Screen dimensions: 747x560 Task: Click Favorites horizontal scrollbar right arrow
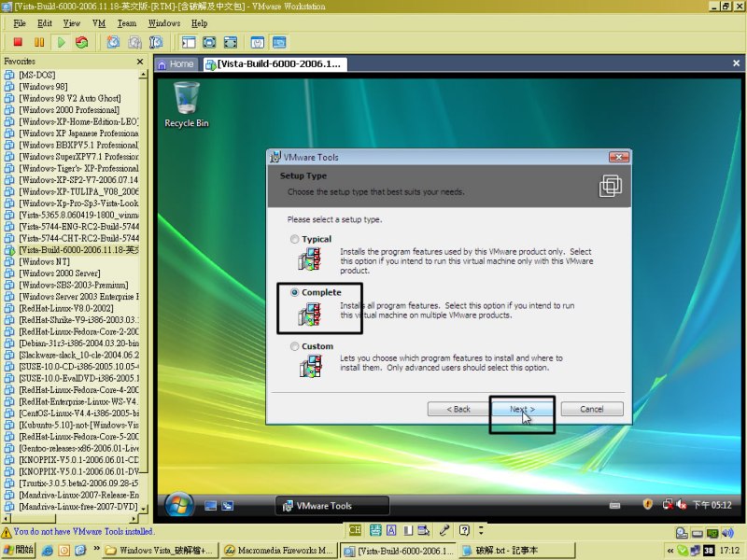(134, 519)
